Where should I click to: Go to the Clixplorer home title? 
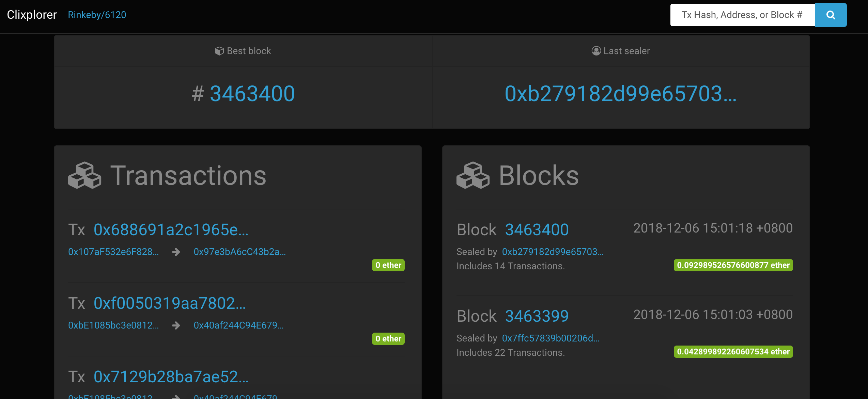click(x=32, y=15)
